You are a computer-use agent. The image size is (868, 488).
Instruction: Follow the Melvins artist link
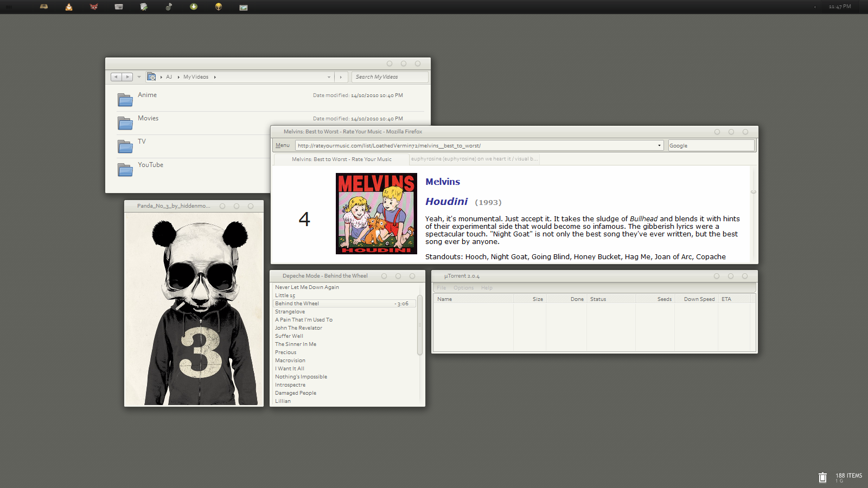pos(443,182)
